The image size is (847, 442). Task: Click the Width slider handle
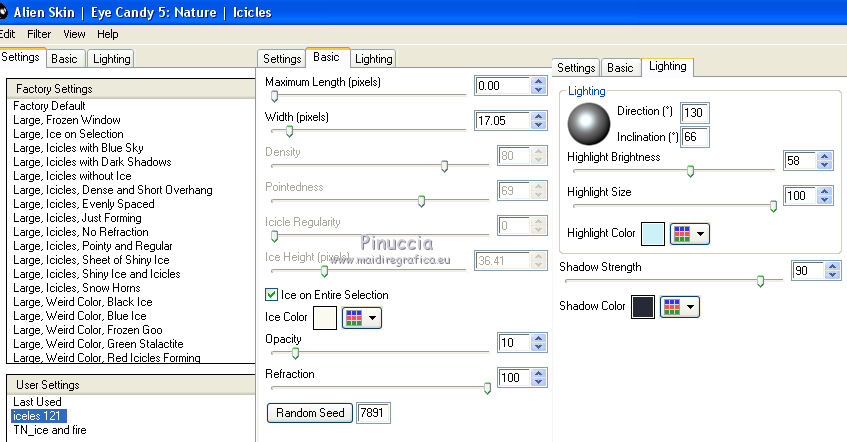[x=289, y=131]
